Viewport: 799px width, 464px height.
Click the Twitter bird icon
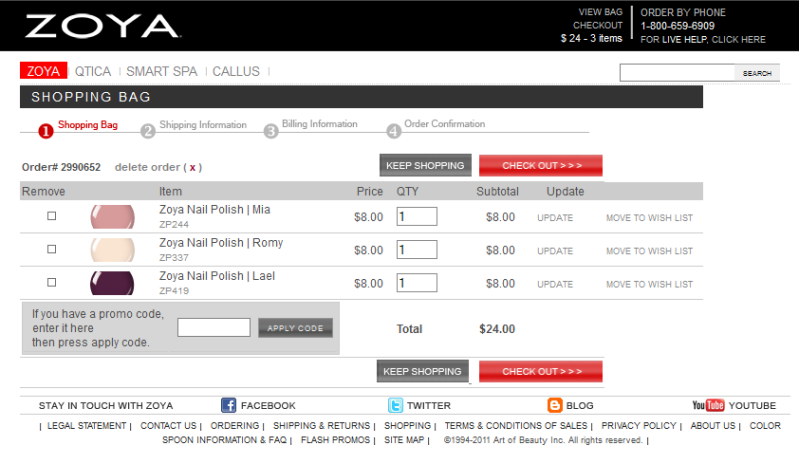(x=395, y=405)
